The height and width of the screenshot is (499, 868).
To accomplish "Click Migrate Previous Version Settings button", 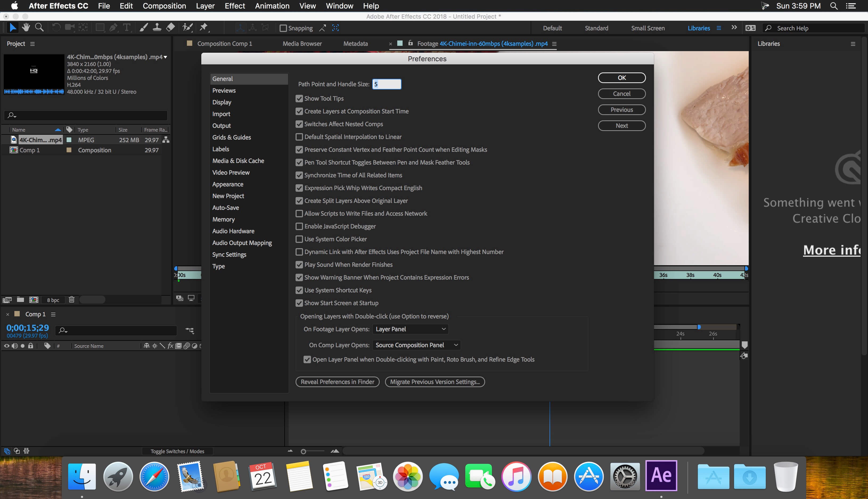I will (x=435, y=382).
